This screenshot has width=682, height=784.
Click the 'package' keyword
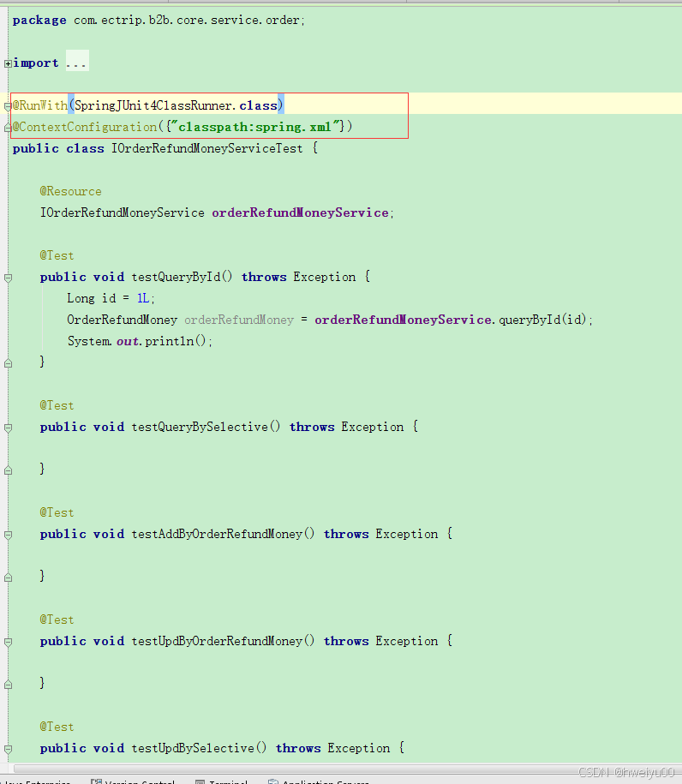pyautogui.click(x=39, y=21)
